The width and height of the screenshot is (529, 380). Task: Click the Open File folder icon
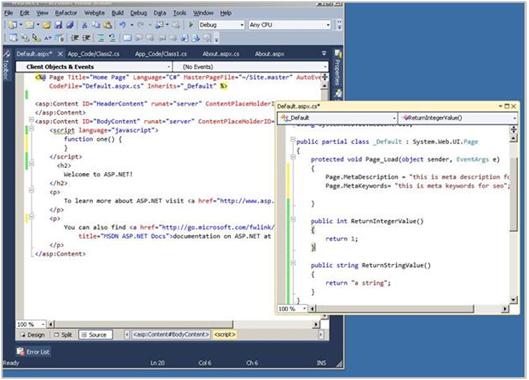[47, 25]
